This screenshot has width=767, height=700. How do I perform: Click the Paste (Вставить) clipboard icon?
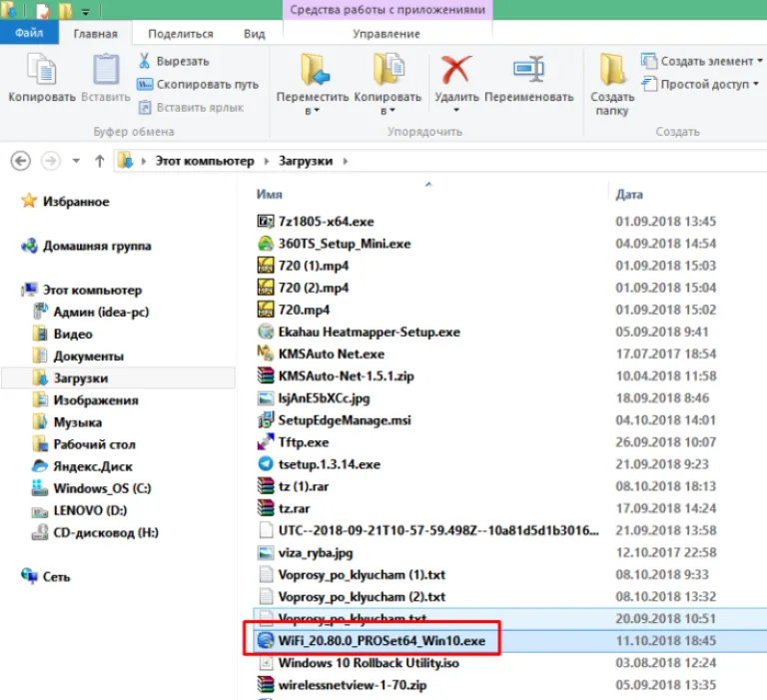(x=106, y=69)
